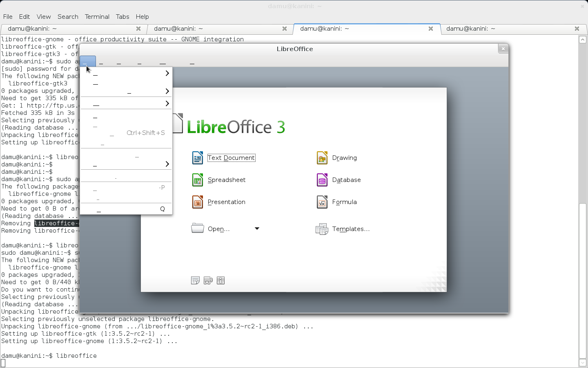Image resolution: width=588 pixels, height=368 pixels.
Task: Click the terminal window title "damu@kanini: ~"
Action: [x=294, y=6]
